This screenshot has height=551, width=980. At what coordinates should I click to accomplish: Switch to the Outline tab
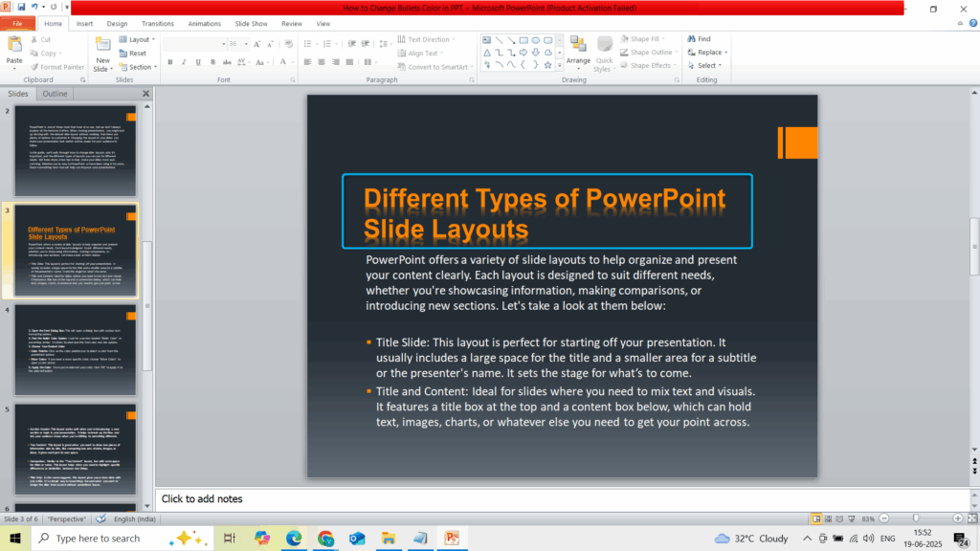point(55,93)
